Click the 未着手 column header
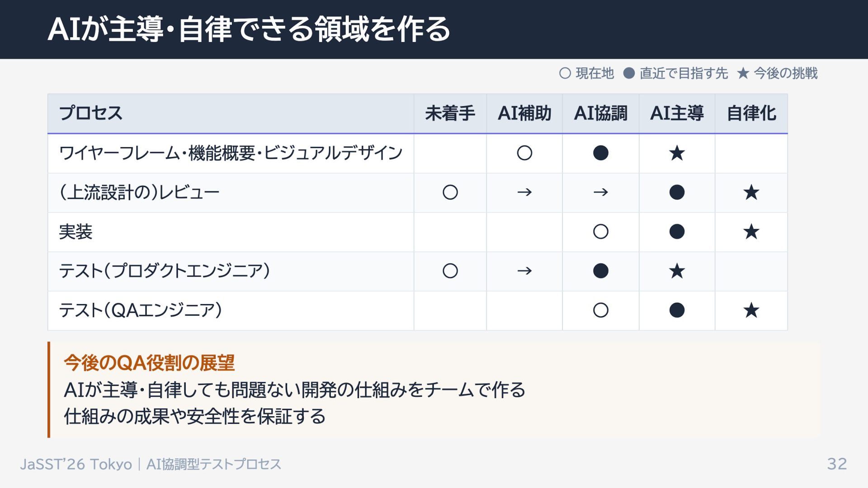Screen dimensions: 868x488 click(450, 113)
